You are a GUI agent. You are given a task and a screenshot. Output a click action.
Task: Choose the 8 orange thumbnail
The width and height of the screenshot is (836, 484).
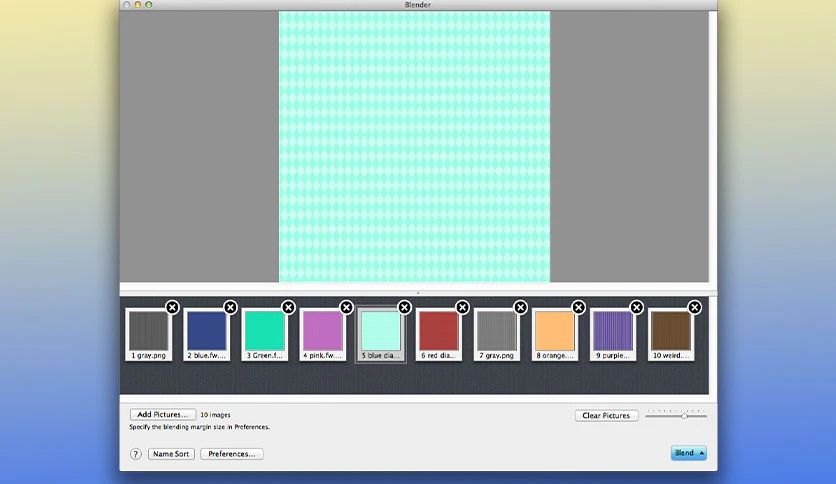click(x=555, y=334)
